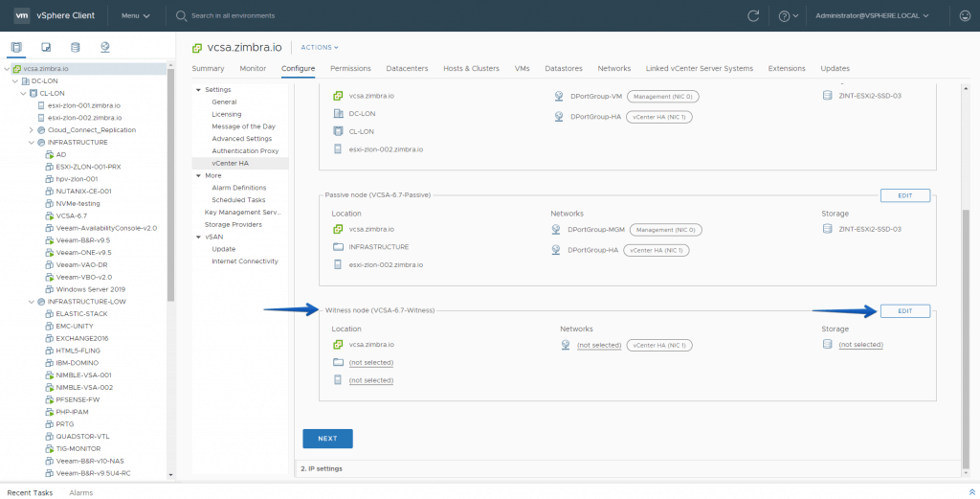Open the Storage inventory view
The width and height of the screenshot is (980, 499).
click(x=75, y=47)
